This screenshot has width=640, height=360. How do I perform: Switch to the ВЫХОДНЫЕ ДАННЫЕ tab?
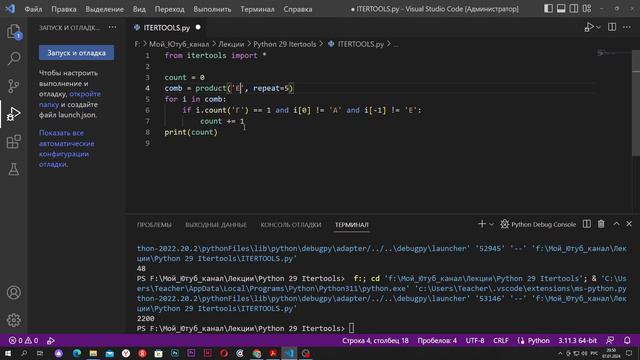pos(216,225)
